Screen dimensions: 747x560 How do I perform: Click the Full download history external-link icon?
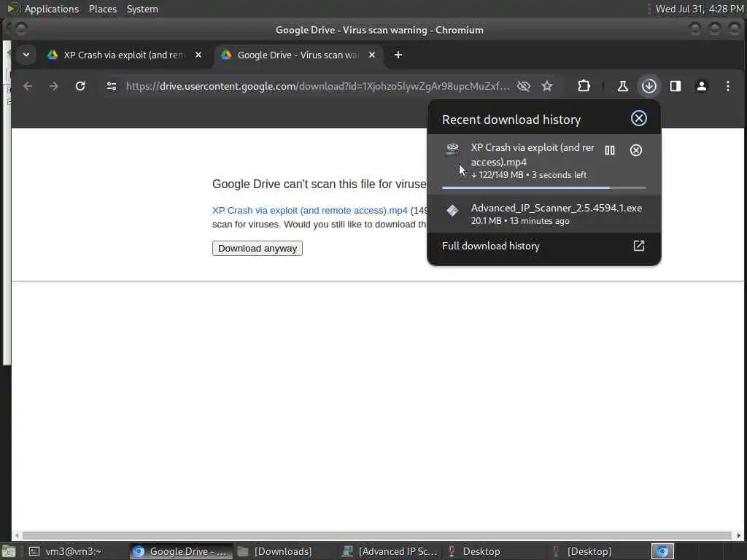coord(638,246)
